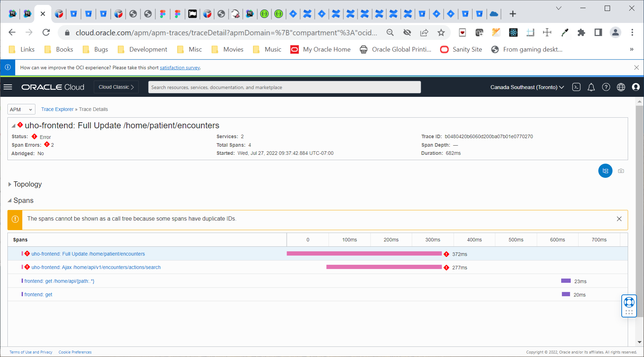Viewport: 644px width, 357px height.
Task: Click the share this page icon
Action: 424,33
